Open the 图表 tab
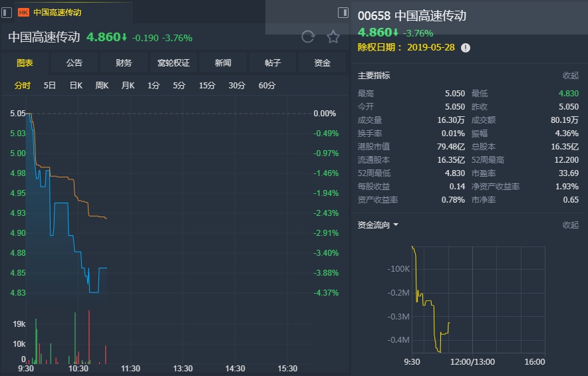588x376 pixels. tap(25, 62)
